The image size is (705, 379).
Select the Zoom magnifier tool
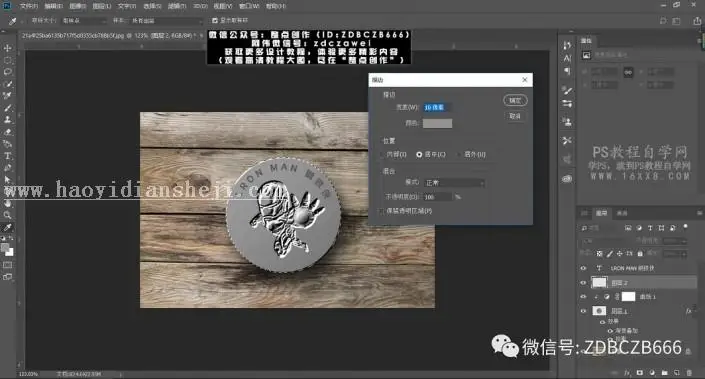8,215
